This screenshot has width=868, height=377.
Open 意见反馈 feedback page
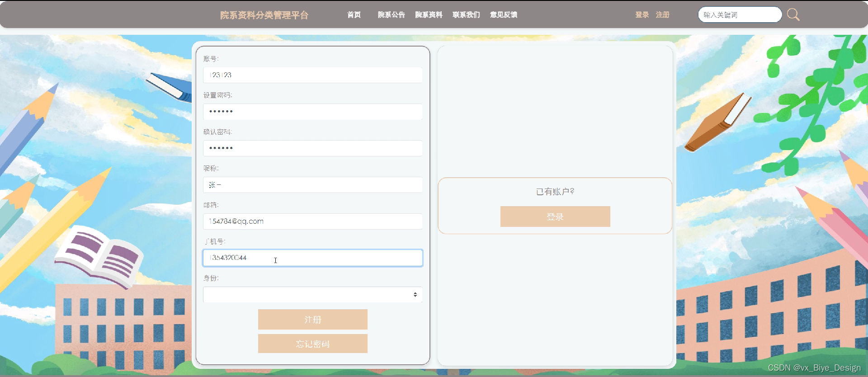click(x=504, y=15)
